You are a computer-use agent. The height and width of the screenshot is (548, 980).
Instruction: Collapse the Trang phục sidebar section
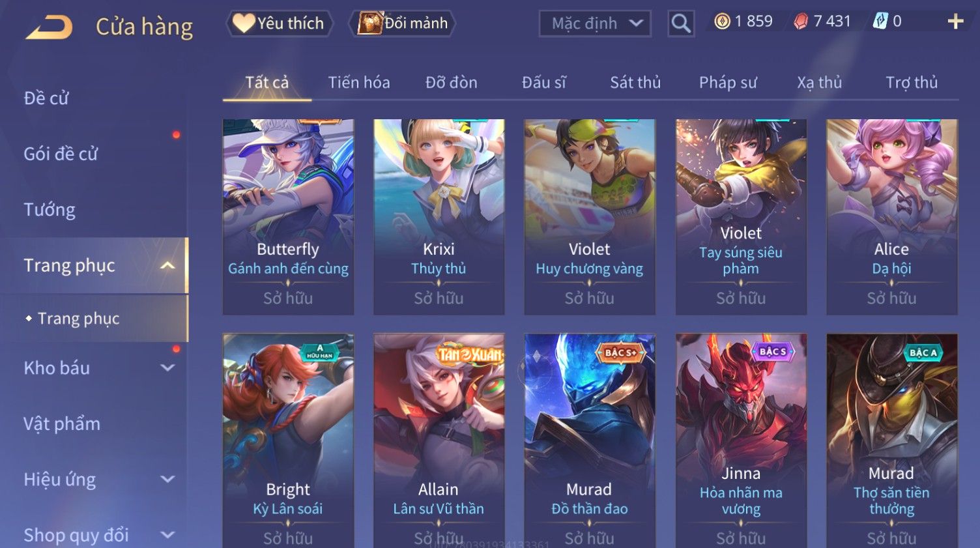167,265
